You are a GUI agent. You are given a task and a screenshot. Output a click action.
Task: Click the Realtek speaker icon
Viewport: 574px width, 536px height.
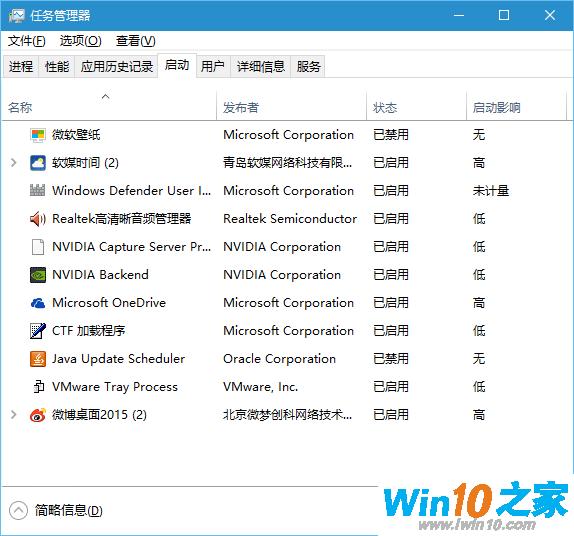click(x=38, y=219)
